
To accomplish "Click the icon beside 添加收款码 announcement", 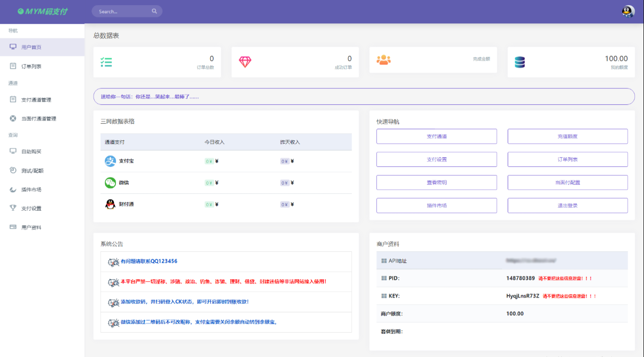I will pos(113,302).
